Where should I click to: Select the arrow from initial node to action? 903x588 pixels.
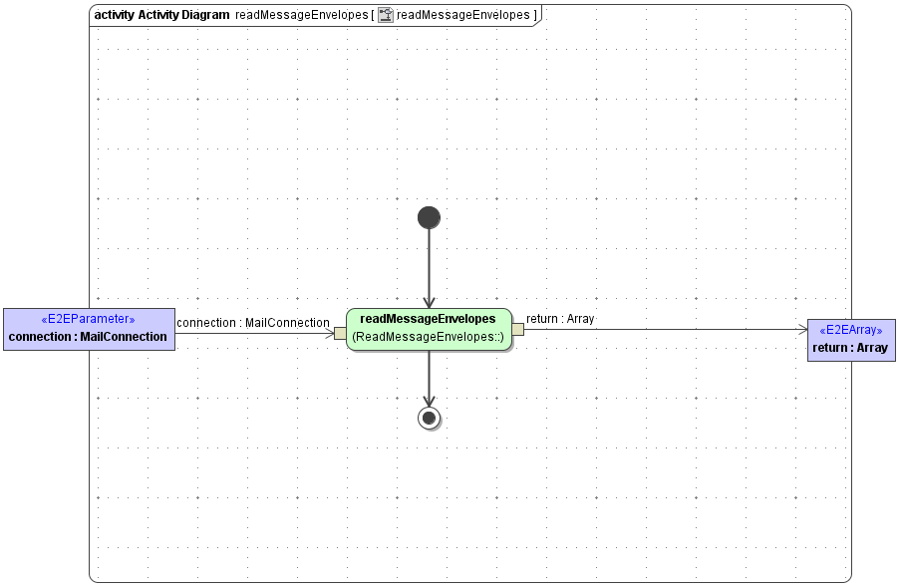pos(429,264)
